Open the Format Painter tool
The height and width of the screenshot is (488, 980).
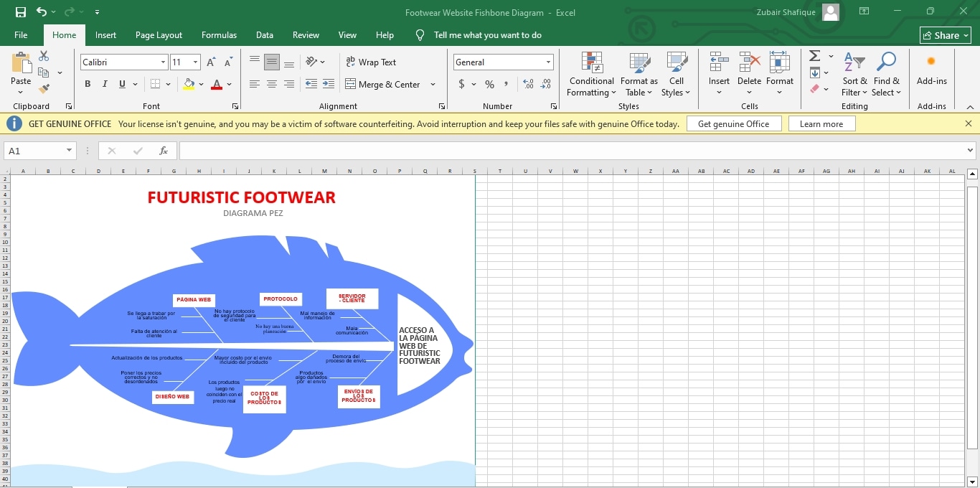point(43,88)
